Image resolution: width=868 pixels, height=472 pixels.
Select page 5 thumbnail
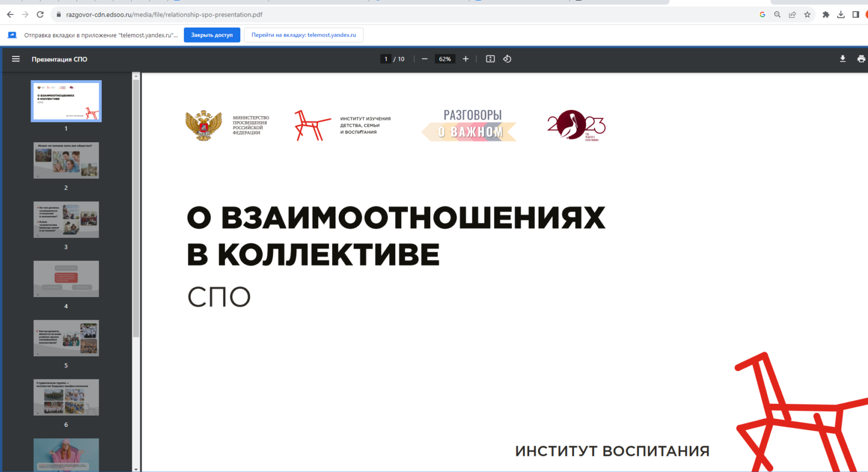coord(66,338)
